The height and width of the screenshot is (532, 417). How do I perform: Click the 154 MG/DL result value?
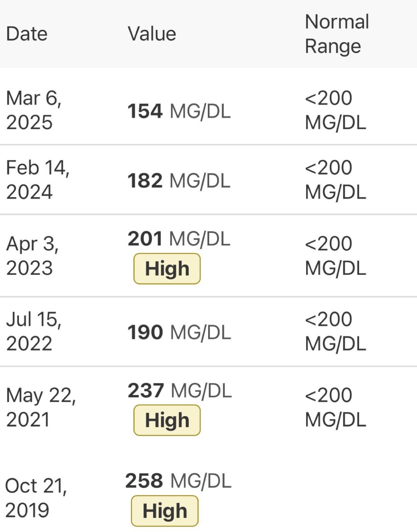179,111
